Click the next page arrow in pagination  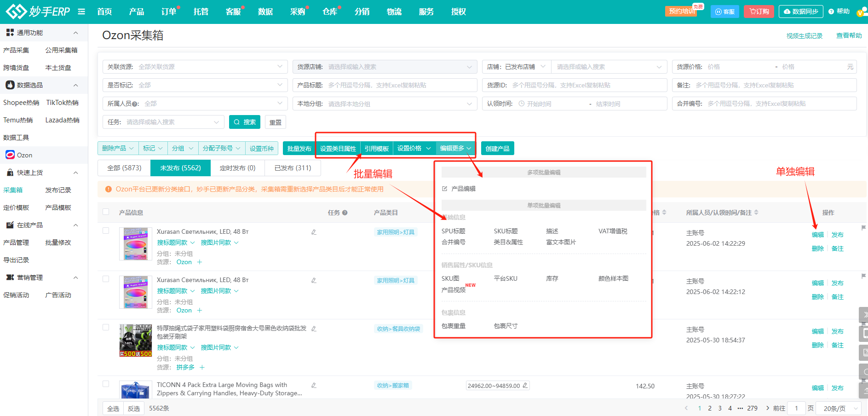point(767,408)
